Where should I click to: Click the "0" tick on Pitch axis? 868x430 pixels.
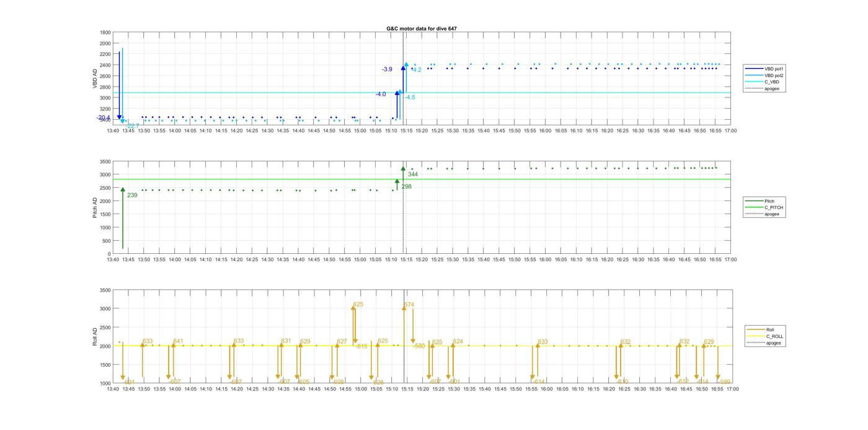pyautogui.click(x=110, y=254)
